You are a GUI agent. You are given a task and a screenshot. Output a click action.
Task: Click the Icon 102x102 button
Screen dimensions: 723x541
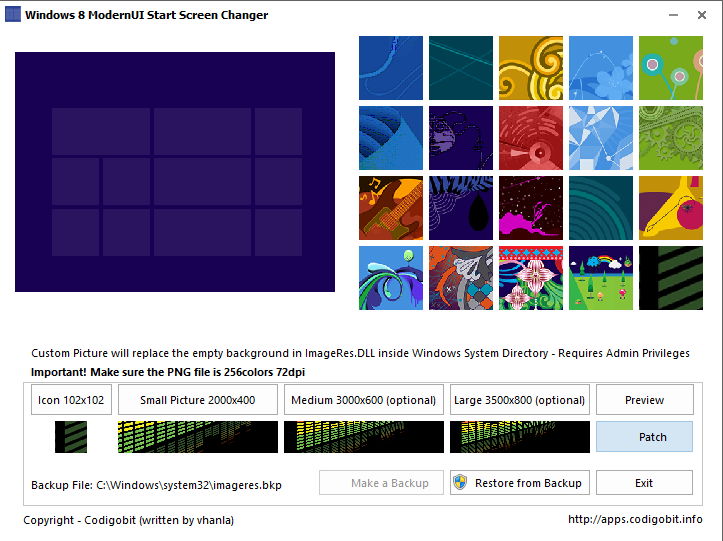click(71, 400)
